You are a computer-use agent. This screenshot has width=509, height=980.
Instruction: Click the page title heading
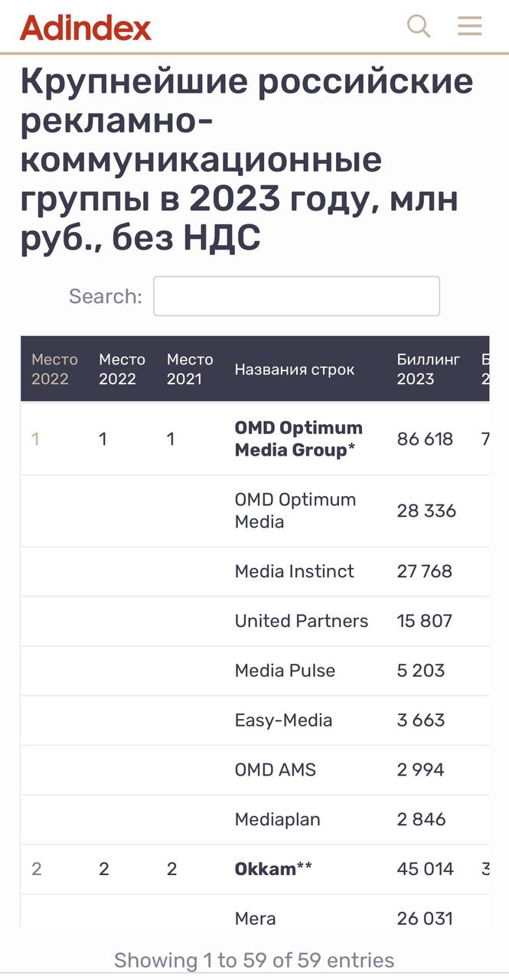[246, 159]
